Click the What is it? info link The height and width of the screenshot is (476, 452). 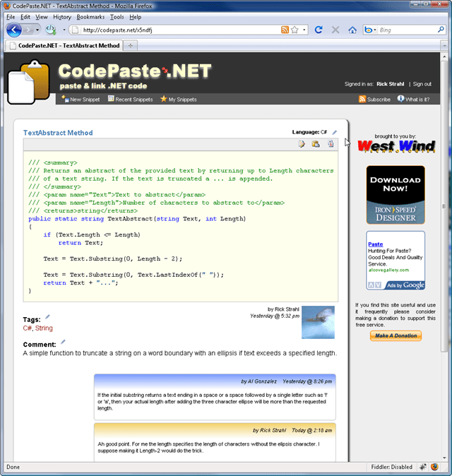point(413,100)
